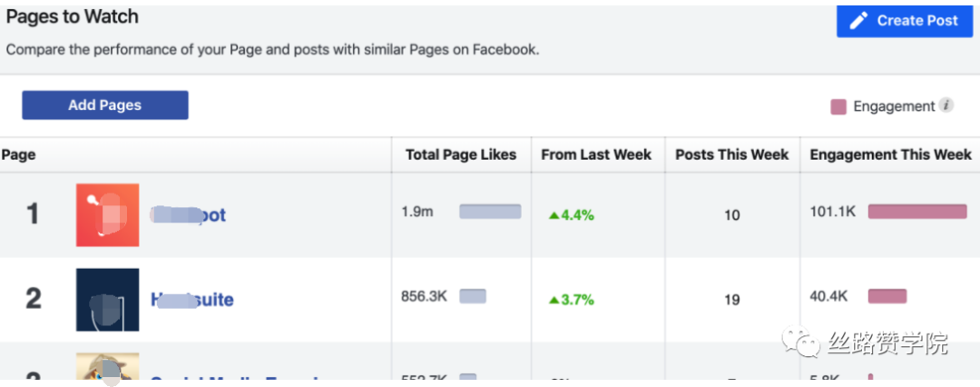Open the orange logo thumbnail of page 1
The height and width of the screenshot is (387, 980).
pyautogui.click(x=107, y=214)
